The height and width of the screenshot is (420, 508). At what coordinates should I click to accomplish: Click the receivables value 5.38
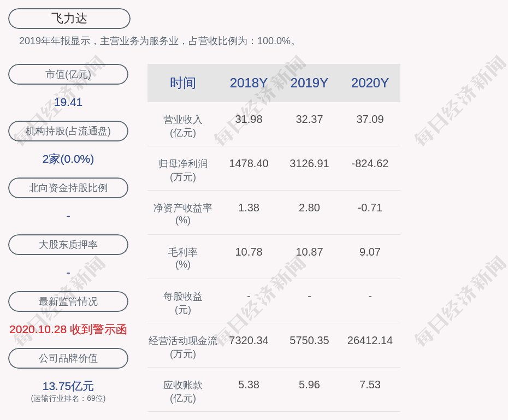[x=249, y=384]
